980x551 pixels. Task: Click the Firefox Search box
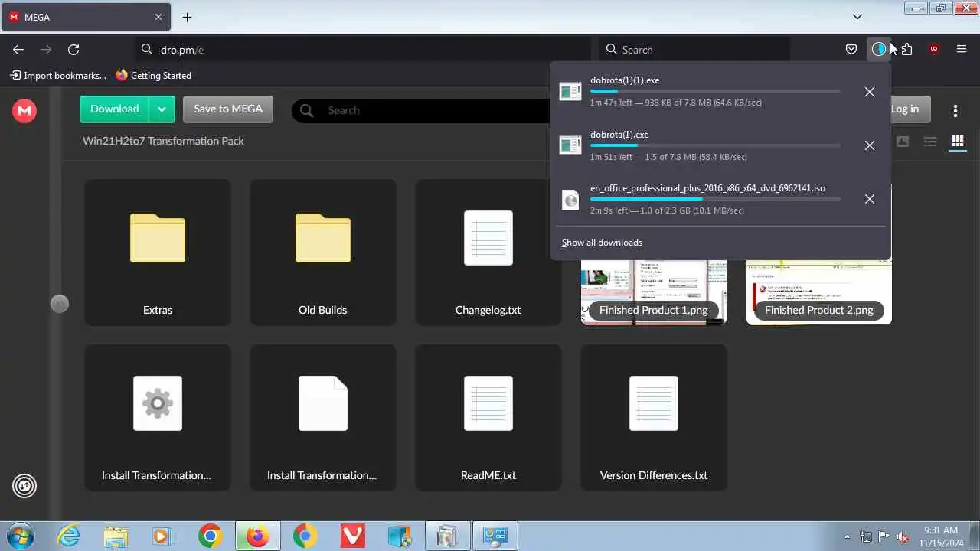[x=694, y=50]
